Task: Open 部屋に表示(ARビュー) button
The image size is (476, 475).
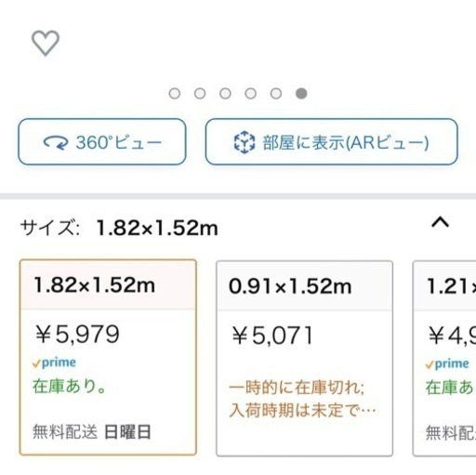Action: (x=332, y=141)
